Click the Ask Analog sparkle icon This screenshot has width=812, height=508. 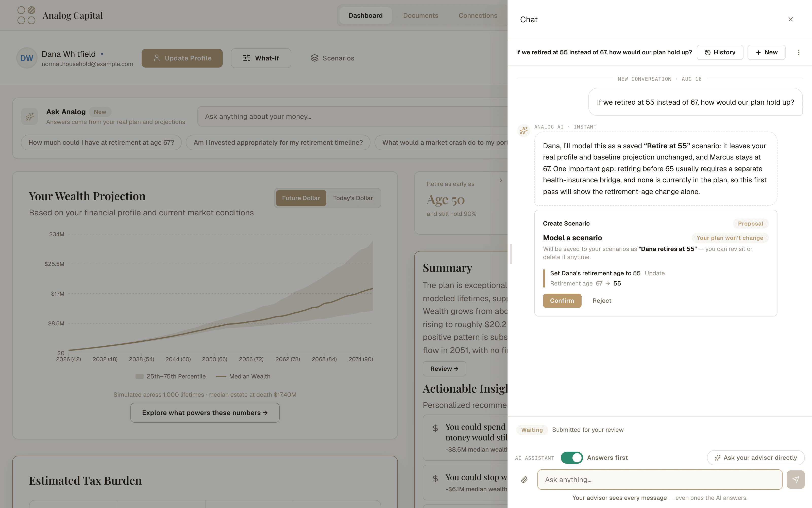pyautogui.click(x=29, y=116)
